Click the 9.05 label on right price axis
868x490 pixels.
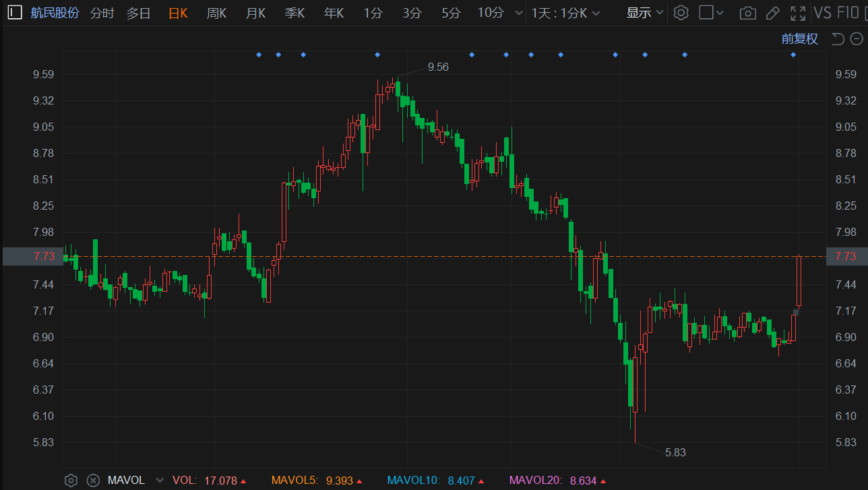(x=846, y=127)
